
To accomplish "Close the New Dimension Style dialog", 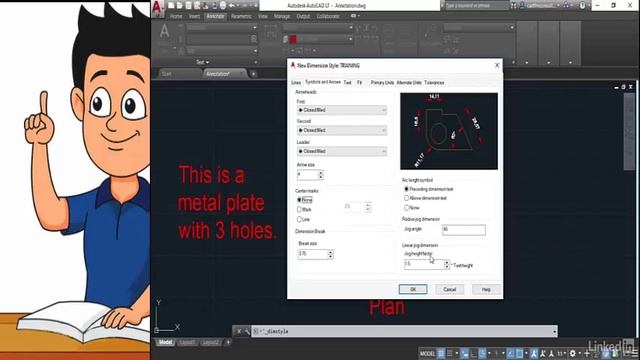I will pyautogui.click(x=497, y=65).
